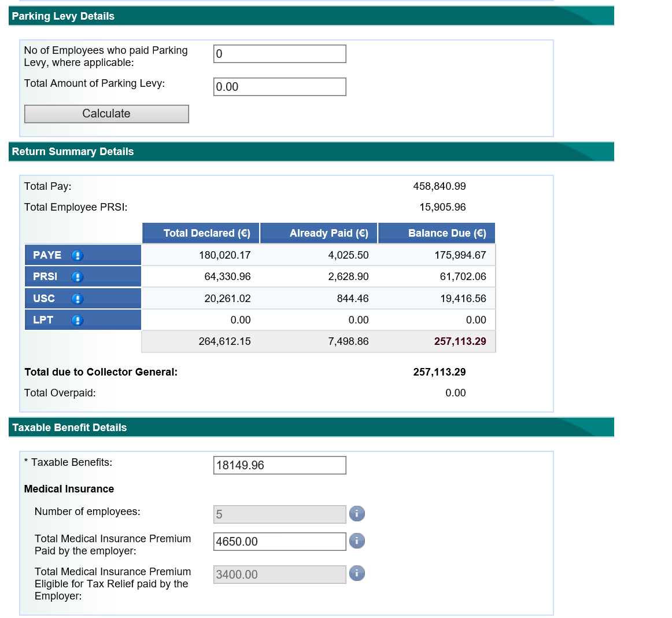Viewport: 672px width, 618px height.
Task: Click the Taxable Benefits input field
Action: [279, 465]
